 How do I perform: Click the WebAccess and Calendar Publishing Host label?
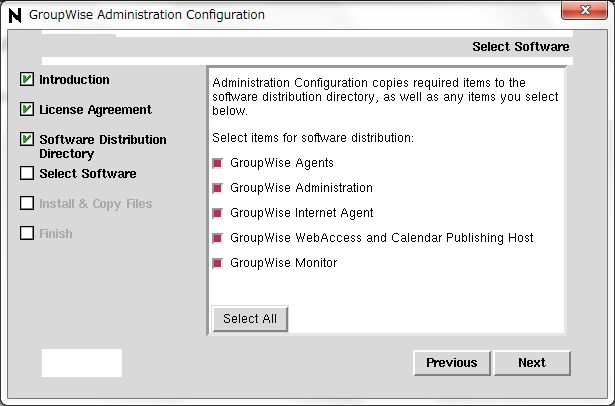click(x=382, y=238)
